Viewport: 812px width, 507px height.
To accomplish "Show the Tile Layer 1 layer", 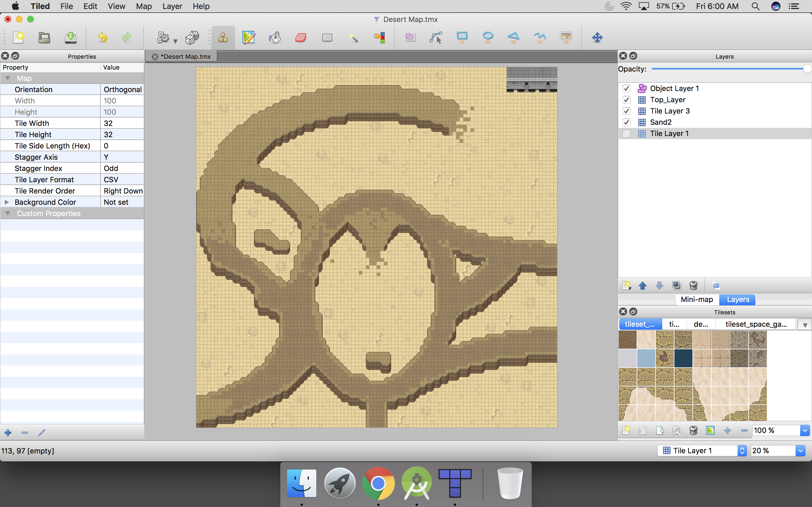I will click(x=626, y=134).
